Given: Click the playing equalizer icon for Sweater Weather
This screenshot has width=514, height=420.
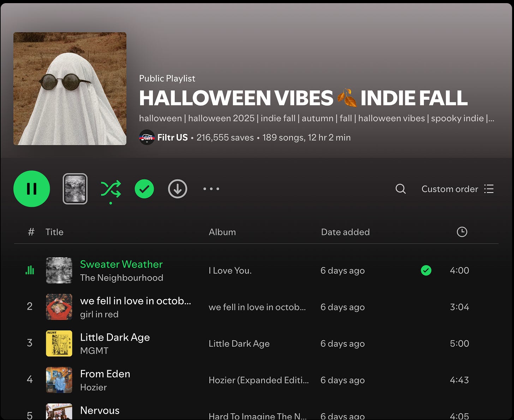Looking at the screenshot, I should tap(30, 270).
